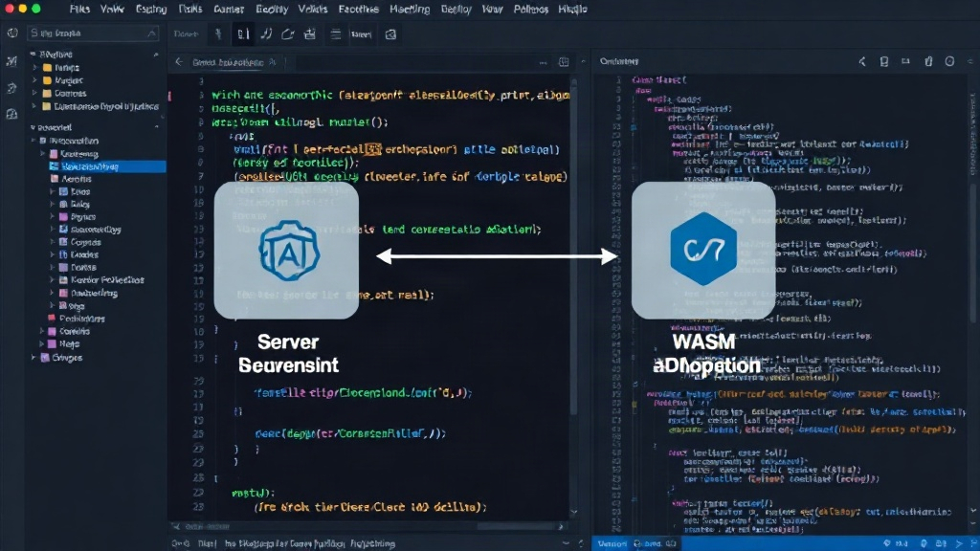This screenshot has height=551, width=980.
Task: Open the ellipsis menu in editor tab bar
Action: pyautogui.click(x=544, y=62)
